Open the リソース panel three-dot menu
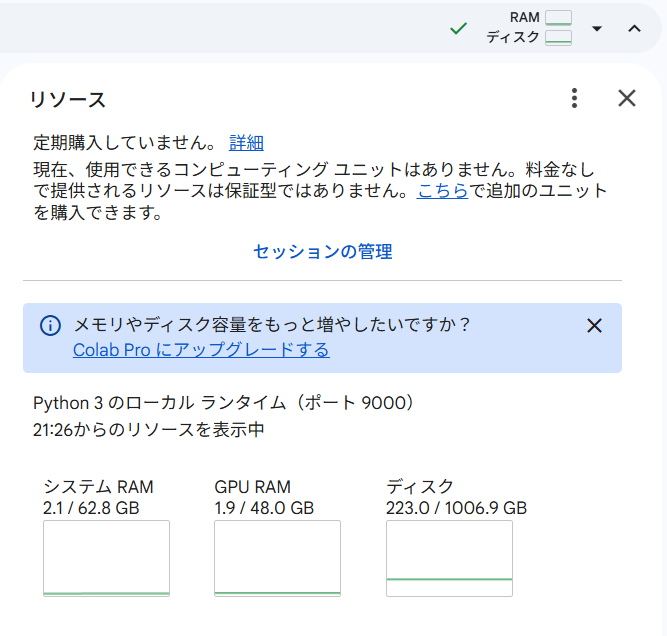This screenshot has height=636, width=667. click(x=574, y=98)
